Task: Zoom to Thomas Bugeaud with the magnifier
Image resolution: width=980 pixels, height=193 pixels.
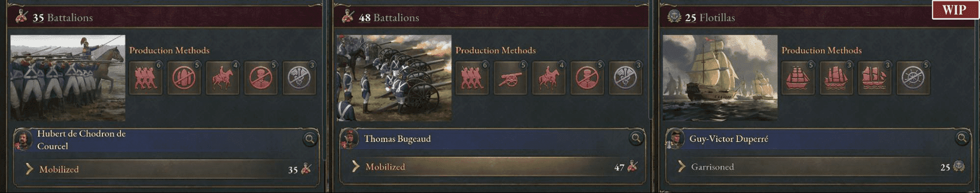Action: point(636,138)
